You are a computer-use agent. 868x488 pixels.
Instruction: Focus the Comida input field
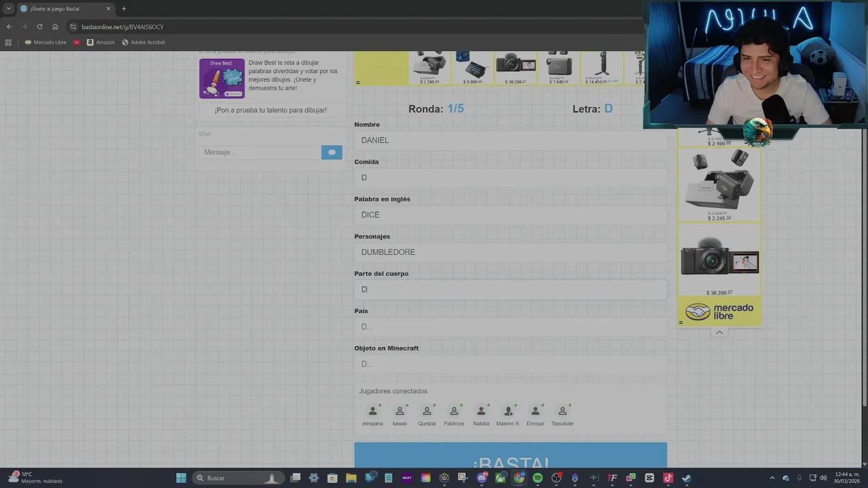coord(510,178)
